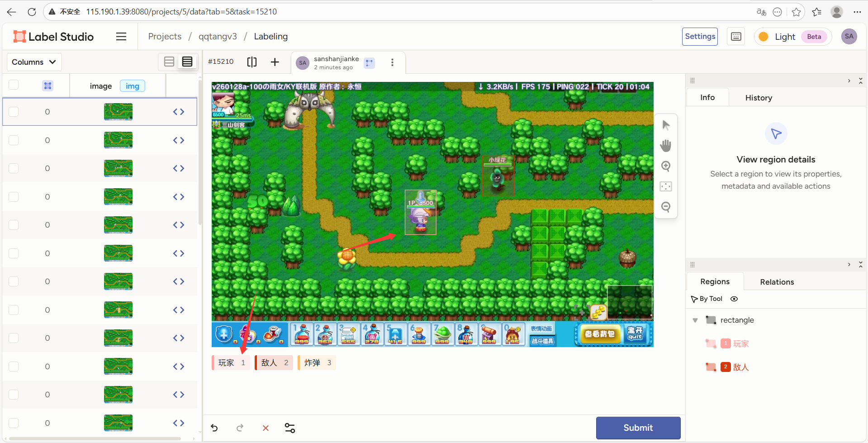
Task: Open annotation three-dot menu
Action: [x=392, y=62]
